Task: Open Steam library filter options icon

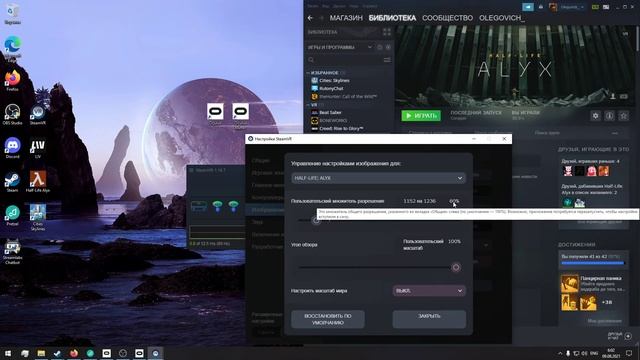Action: click(387, 60)
